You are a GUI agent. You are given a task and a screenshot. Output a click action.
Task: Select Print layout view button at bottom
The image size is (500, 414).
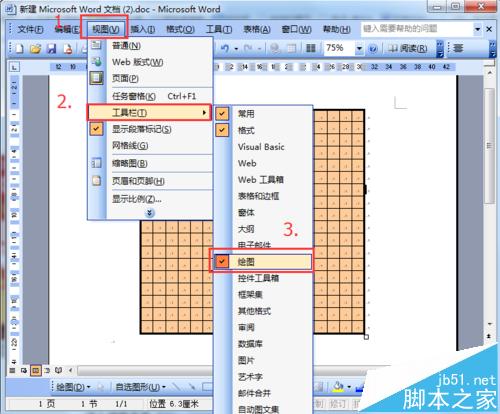click(x=36, y=370)
